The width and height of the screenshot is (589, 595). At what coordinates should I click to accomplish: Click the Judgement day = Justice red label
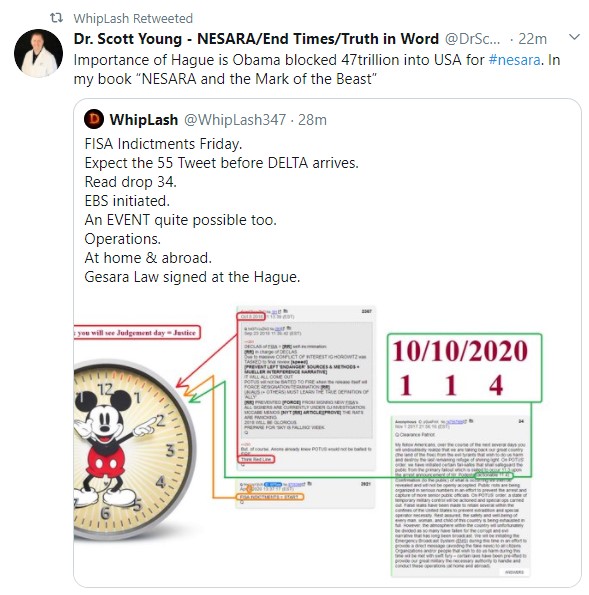click(137, 333)
